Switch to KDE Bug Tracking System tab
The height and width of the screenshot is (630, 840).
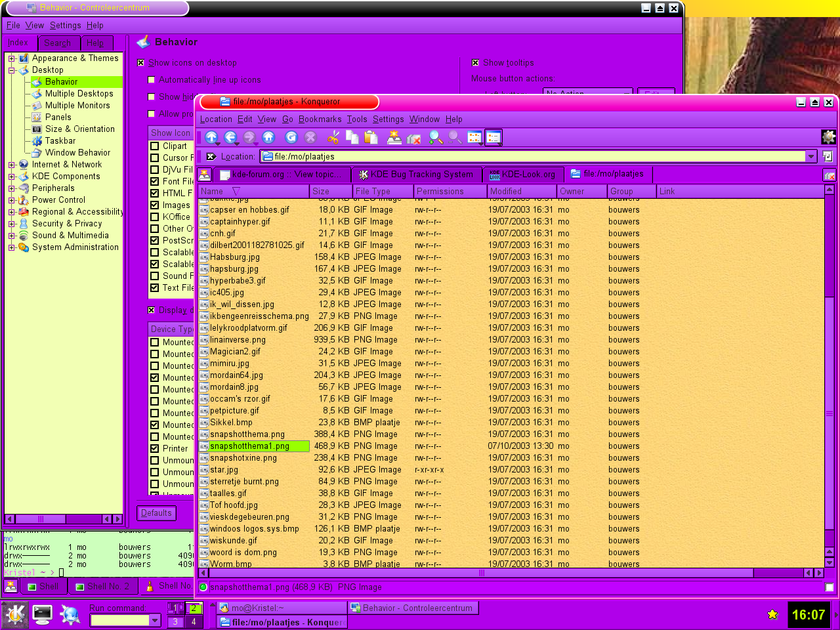pos(417,175)
